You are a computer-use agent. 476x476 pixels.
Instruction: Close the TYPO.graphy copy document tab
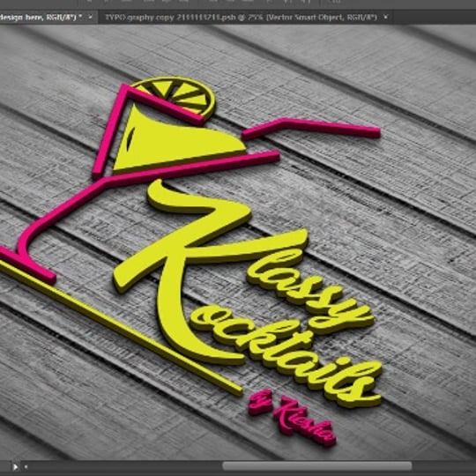(385, 18)
